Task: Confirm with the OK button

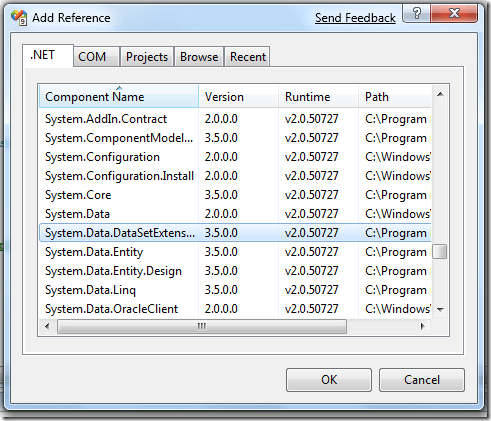Action: click(329, 380)
